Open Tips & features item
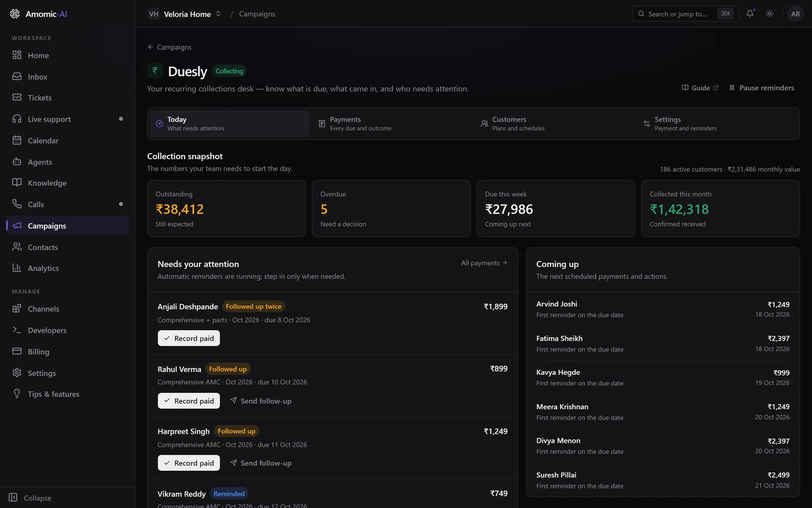Screen dimensions: 812x508 pyautogui.click(x=68, y=394)
